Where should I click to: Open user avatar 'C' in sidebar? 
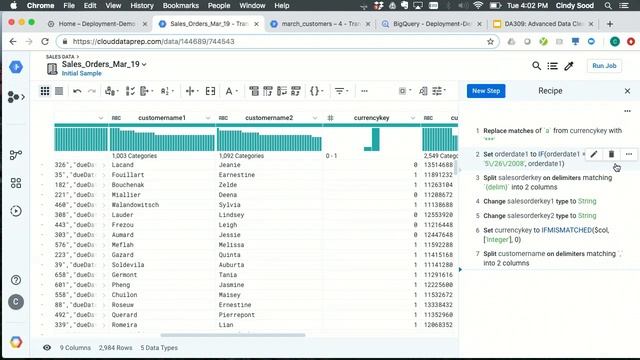click(x=16, y=302)
